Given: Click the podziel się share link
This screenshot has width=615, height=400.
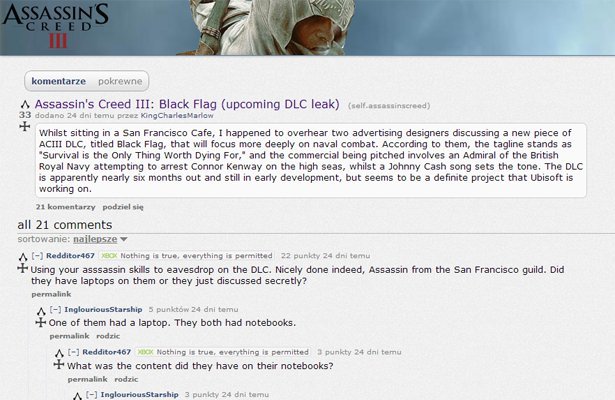Looking at the screenshot, I should [123, 207].
